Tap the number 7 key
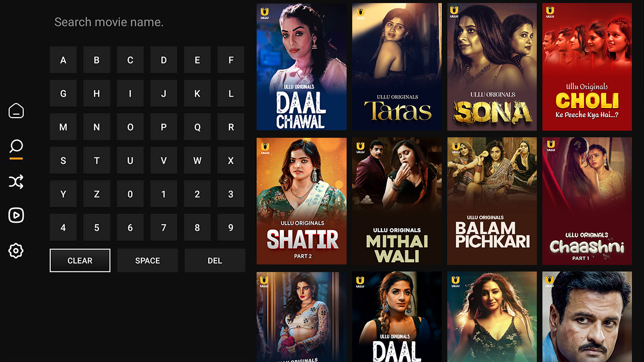Viewport: 644px width, 362px height. point(164,228)
